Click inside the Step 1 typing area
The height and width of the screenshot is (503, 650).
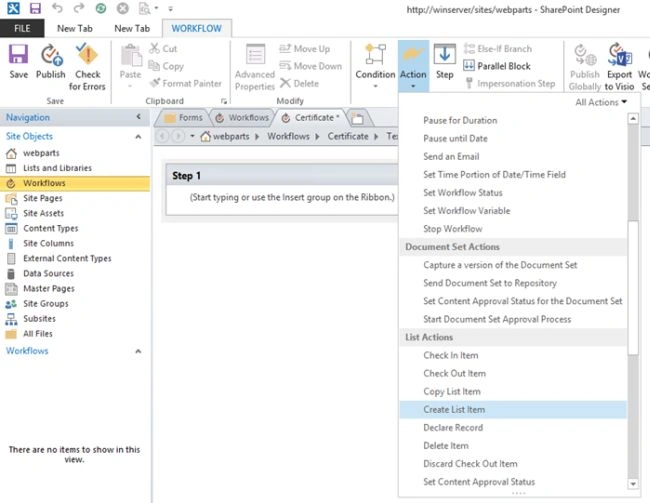pos(292,197)
